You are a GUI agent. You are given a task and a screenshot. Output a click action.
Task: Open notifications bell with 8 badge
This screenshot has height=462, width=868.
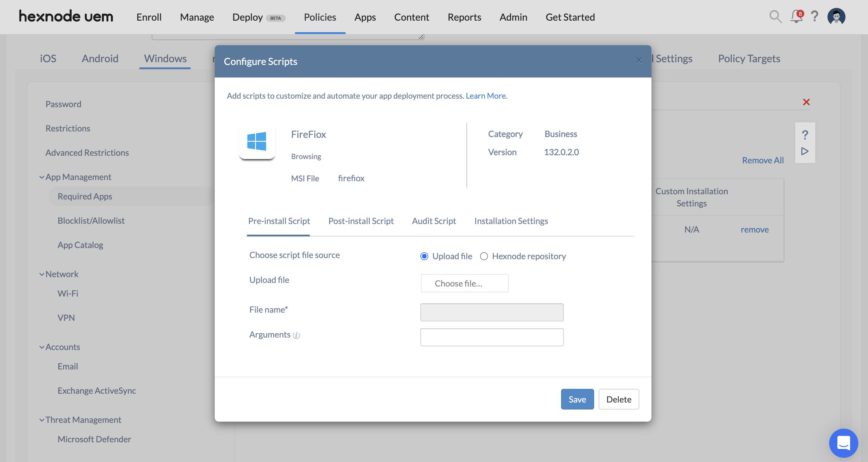coord(796,16)
